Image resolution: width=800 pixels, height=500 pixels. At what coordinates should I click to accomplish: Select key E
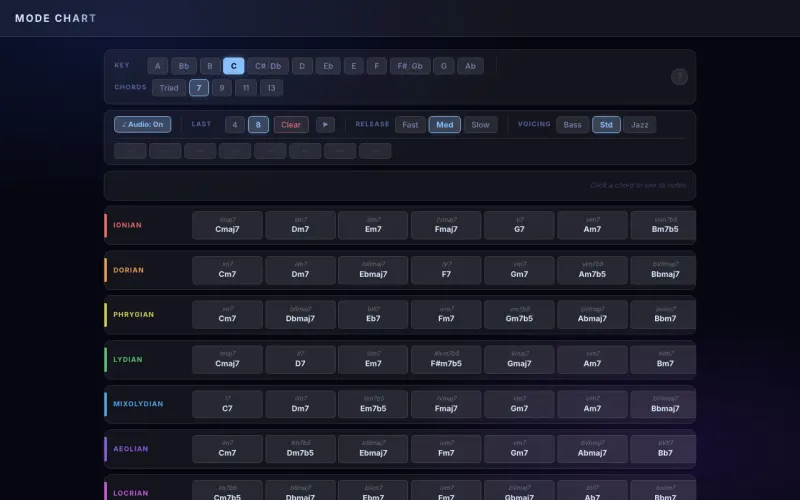pyautogui.click(x=354, y=66)
